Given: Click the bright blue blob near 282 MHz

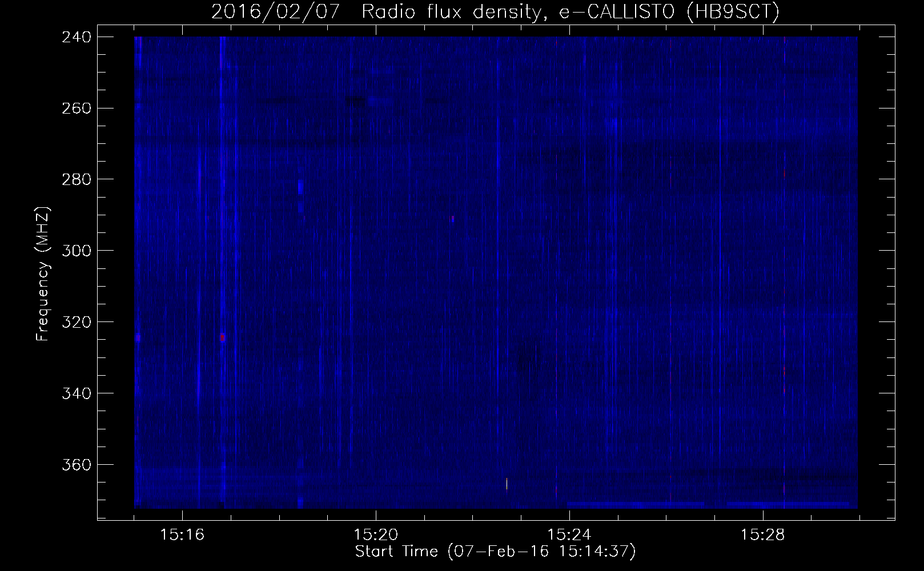Looking at the screenshot, I should pyautogui.click(x=300, y=187).
